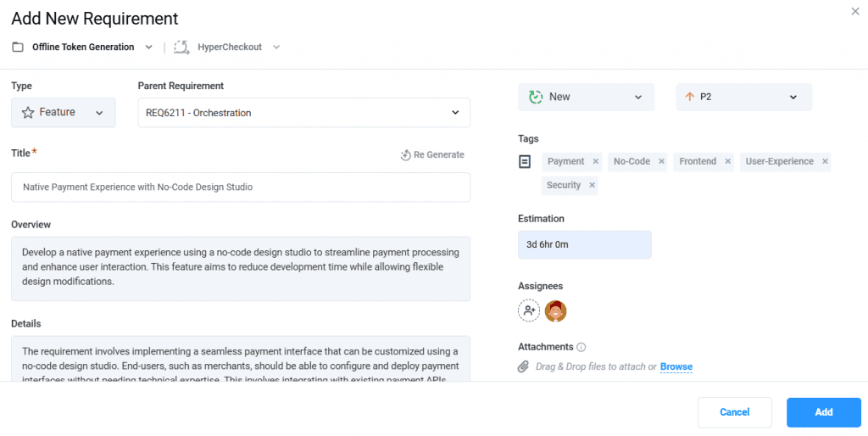Screen dimensions: 868x436
Task: Click the Tags list icon
Action: click(x=526, y=161)
